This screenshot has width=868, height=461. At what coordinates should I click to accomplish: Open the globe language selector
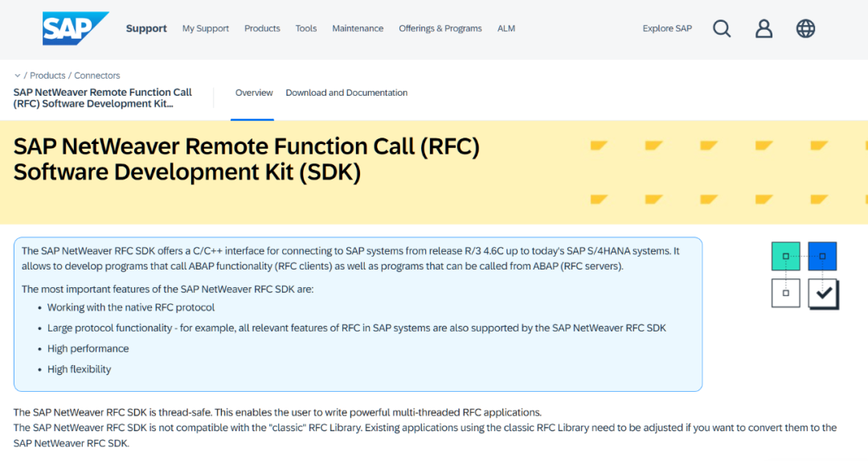coord(805,28)
